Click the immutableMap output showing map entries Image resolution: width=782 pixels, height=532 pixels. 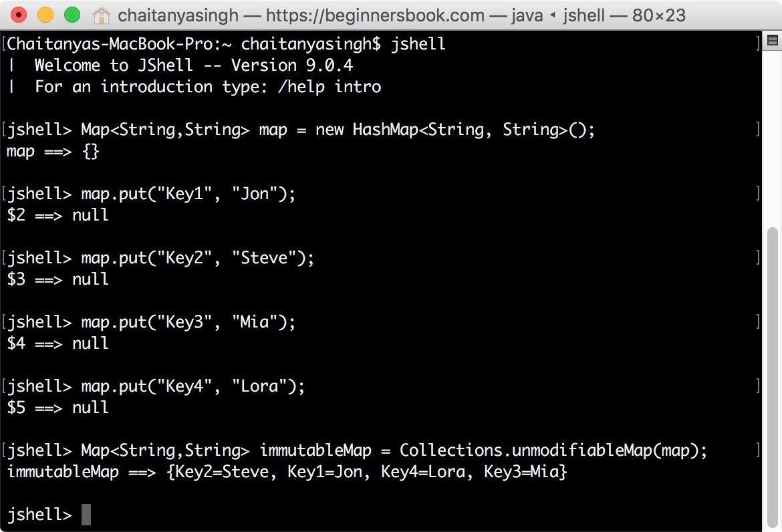pos(287,471)
